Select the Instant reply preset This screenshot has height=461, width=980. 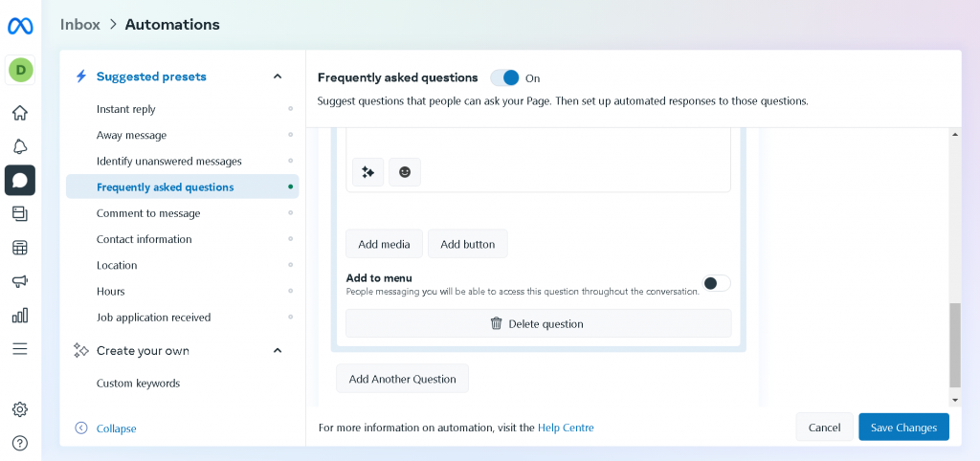[126, 109]
